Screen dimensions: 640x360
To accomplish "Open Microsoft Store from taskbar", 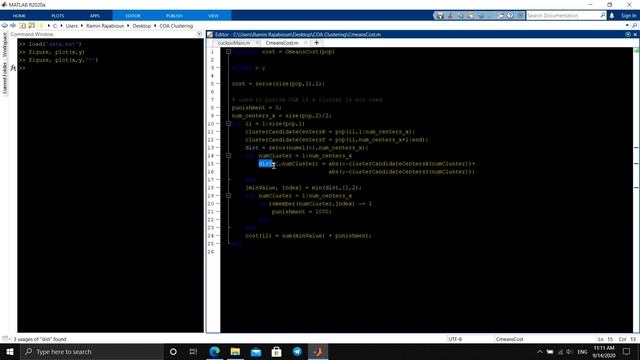I will pyautogui.click(x=276, y=351).
